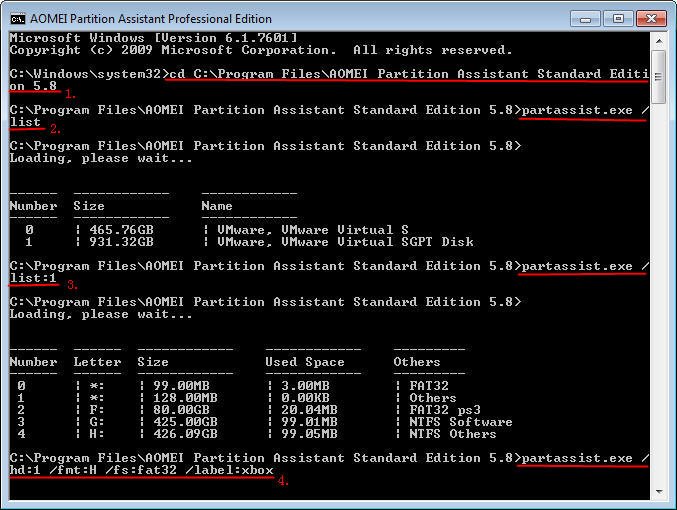Close the AOMEI Partition Assistant window

tap(650, 19)
